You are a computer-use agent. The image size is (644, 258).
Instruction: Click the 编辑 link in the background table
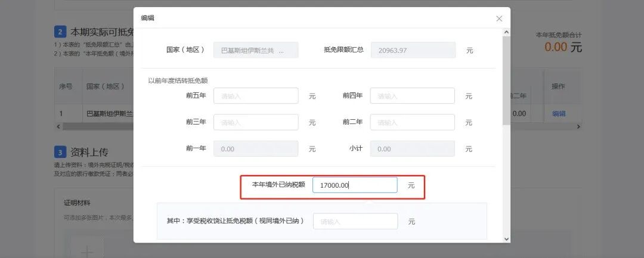559,114
